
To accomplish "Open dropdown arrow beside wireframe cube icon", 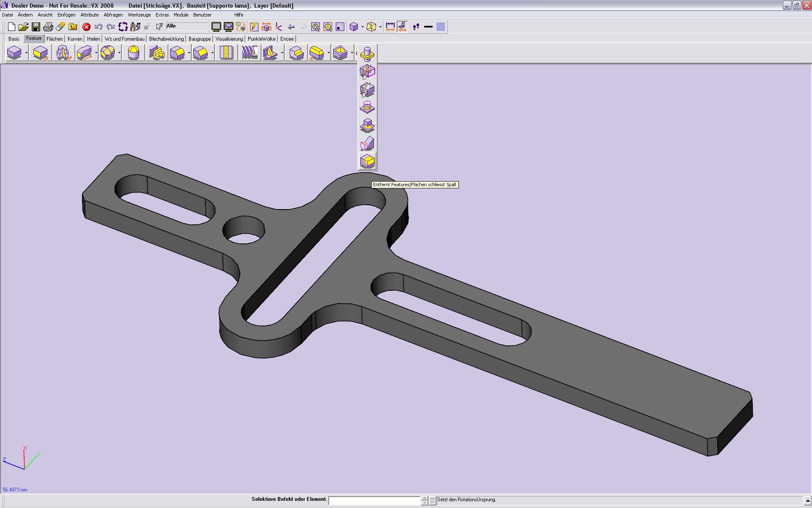I will (380, 27).
